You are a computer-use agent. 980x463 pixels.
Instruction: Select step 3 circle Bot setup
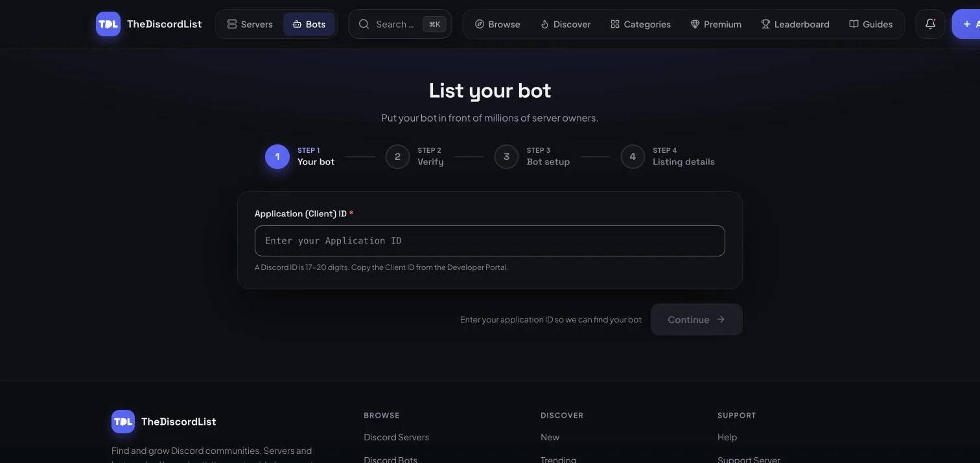pyautogui.click(x=506, y=157)
